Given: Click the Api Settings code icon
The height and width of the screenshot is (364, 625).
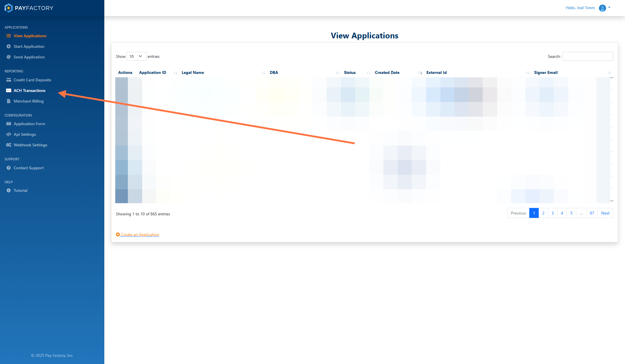Looking at the screenshot, I should pos(9,134).
